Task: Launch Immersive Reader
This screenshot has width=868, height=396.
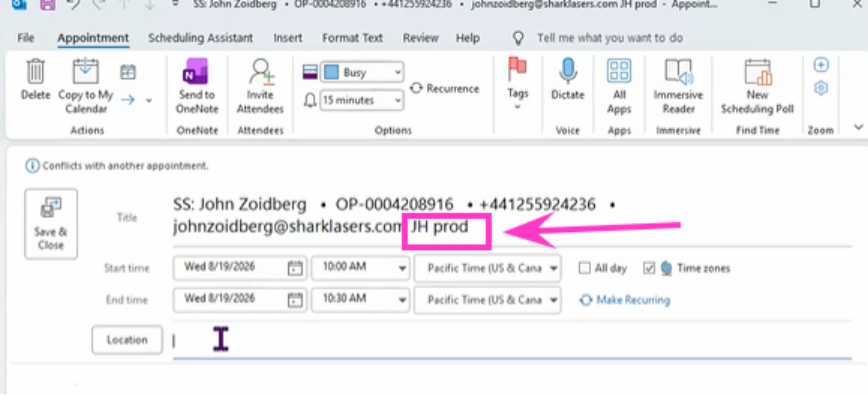Action: pos(678,87)
